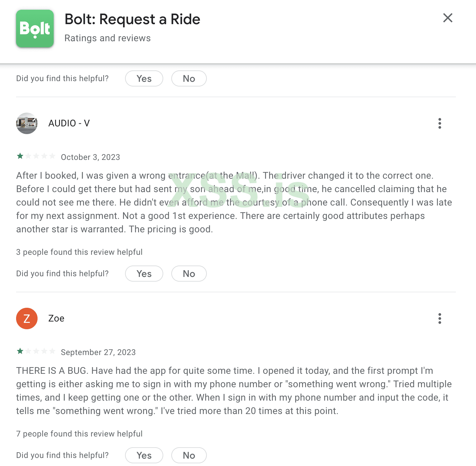Close the ratings and reviews dialog
Screen dimensions: 476x466
448,18
